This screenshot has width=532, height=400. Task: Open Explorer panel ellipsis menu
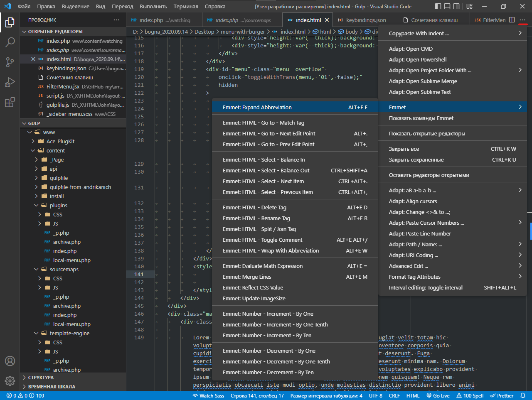(x=116, y=20)
